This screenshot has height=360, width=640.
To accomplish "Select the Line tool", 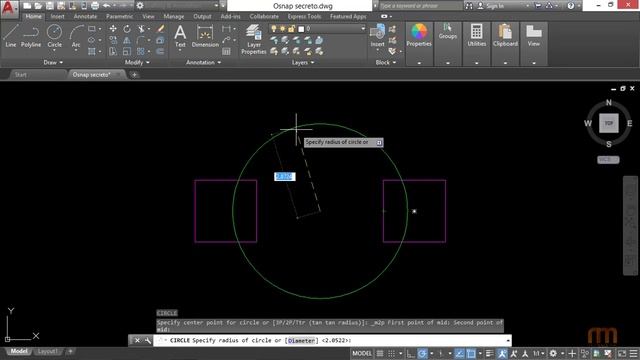I will click(x=11, y=36).
